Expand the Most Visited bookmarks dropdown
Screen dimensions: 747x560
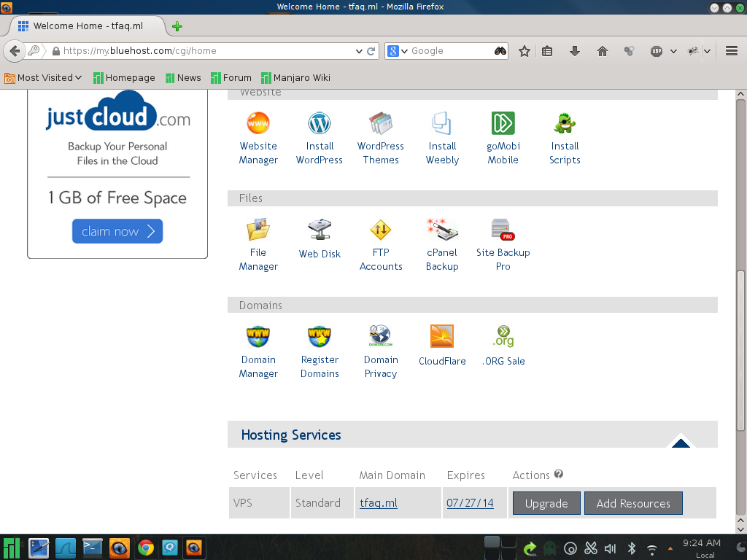tap(44, 78)
